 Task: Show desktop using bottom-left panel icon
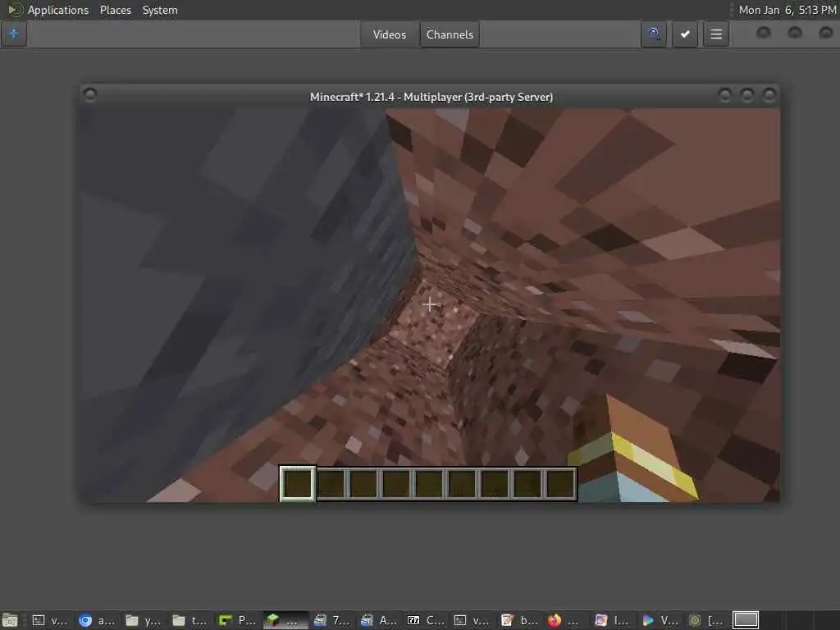[x=10, y=620]
